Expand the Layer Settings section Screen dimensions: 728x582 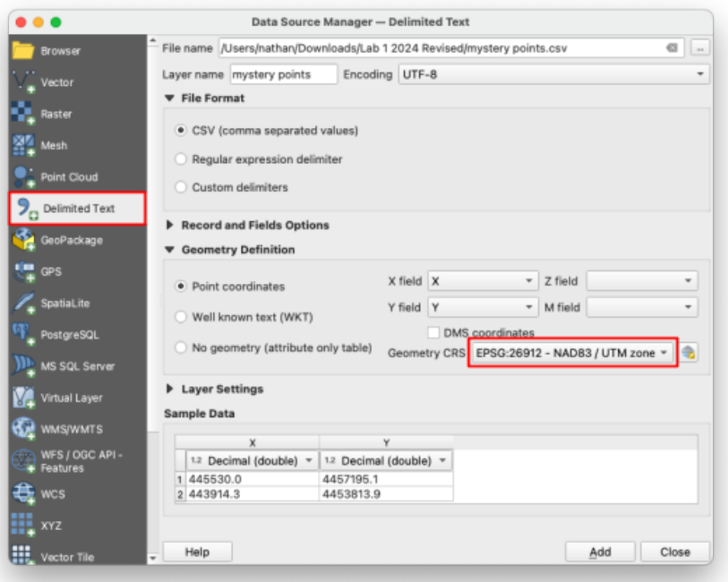tap(170, 389)
